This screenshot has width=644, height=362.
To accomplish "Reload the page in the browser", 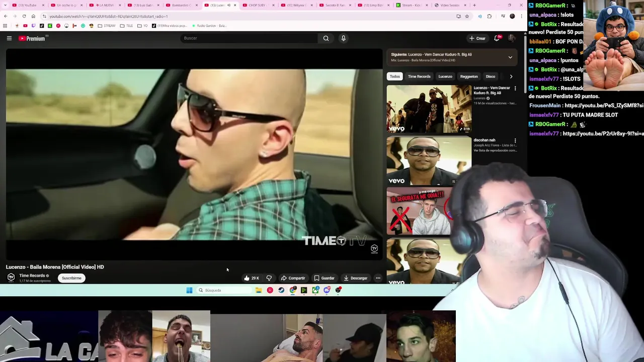I will point(24,16).
